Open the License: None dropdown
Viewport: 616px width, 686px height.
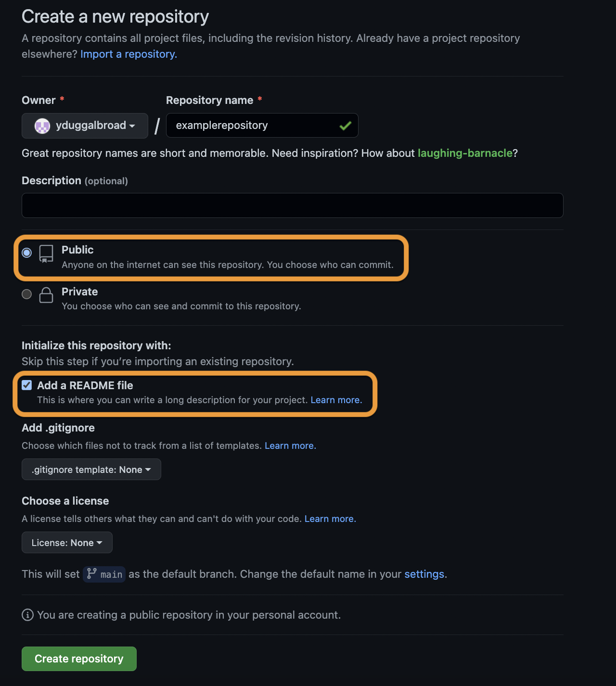pos(67,543)
